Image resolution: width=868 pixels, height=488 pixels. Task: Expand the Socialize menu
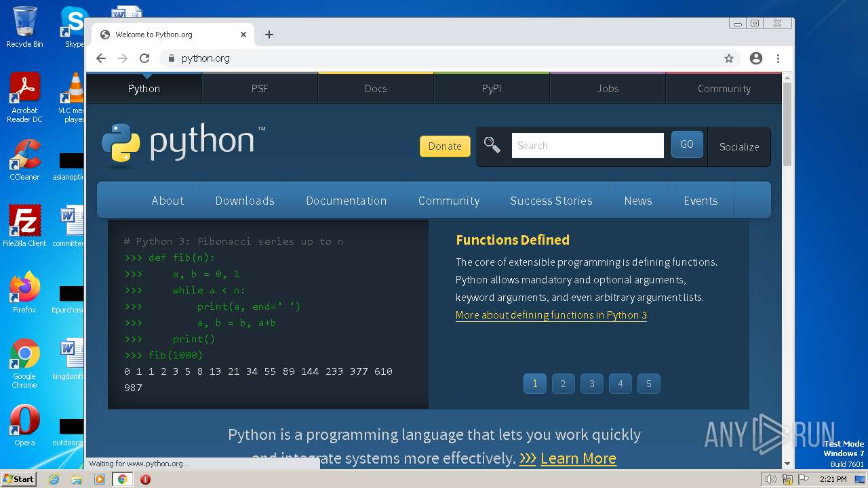739,146
